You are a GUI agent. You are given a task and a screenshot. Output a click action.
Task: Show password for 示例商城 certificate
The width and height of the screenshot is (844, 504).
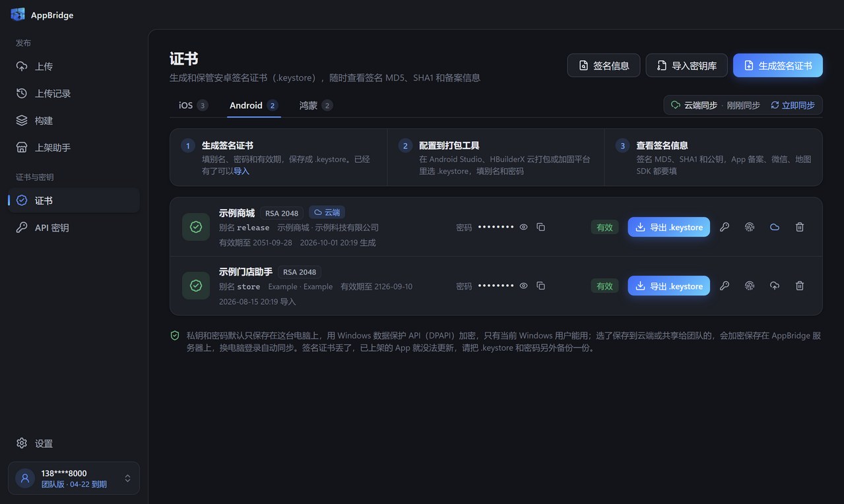(523, 227)
